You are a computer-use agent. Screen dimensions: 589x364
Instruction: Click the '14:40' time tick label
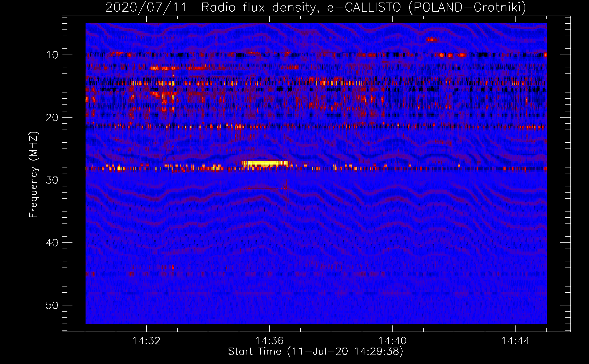tap(392, 341)
